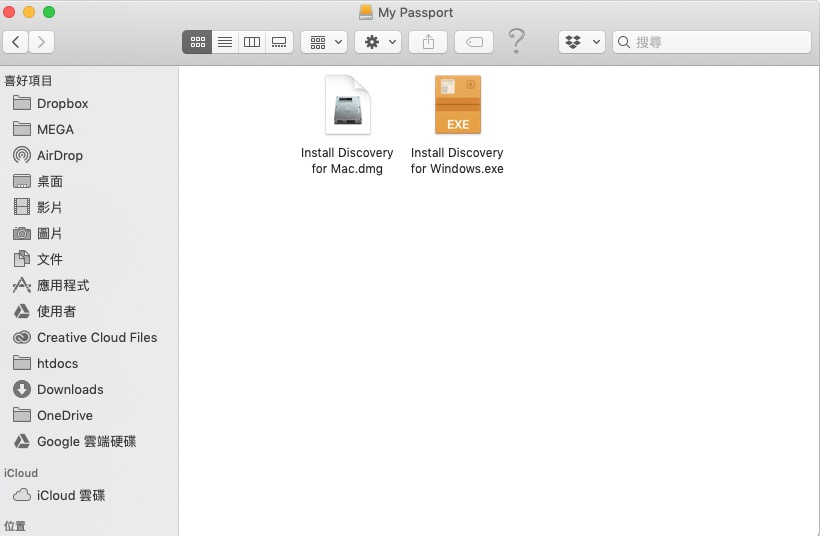Open 圖片 (Pictures) in sidebar
Screen dimensions: 820x536
point(89,233)
